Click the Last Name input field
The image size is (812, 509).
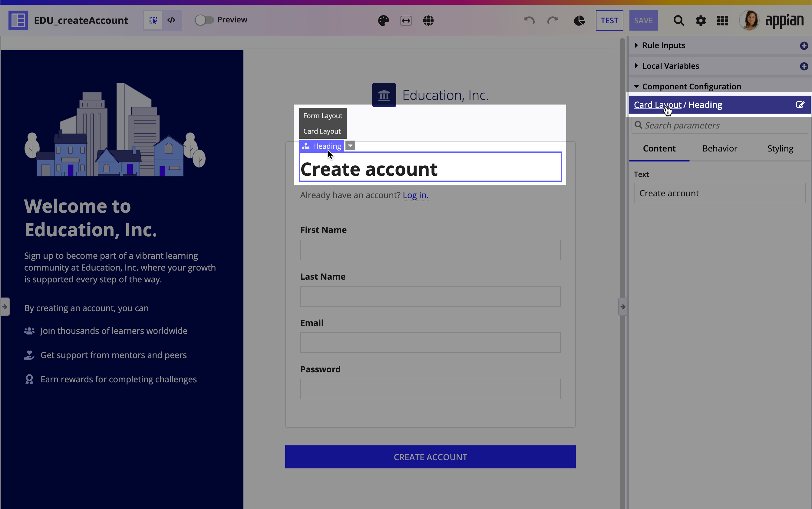click(x=430, y=297)
